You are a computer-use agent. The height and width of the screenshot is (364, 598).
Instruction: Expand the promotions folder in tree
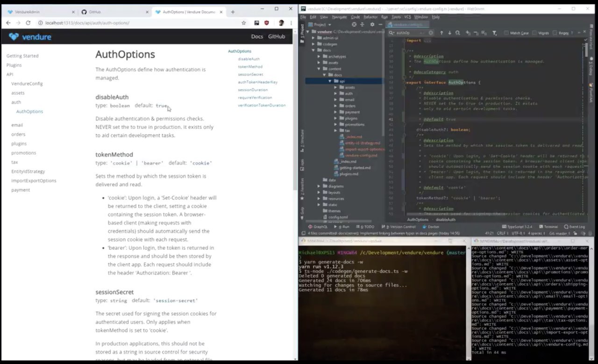(x=335, y=124)
